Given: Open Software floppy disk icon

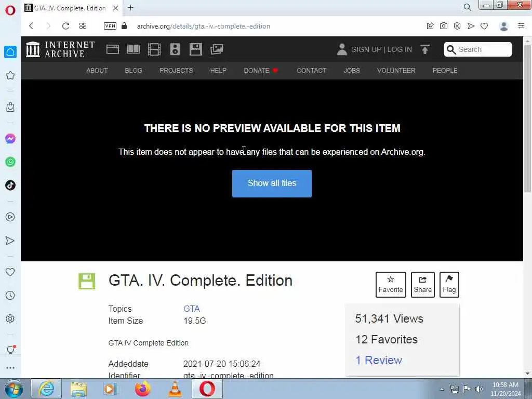Looking at the screenshot, I should [196, 49].
